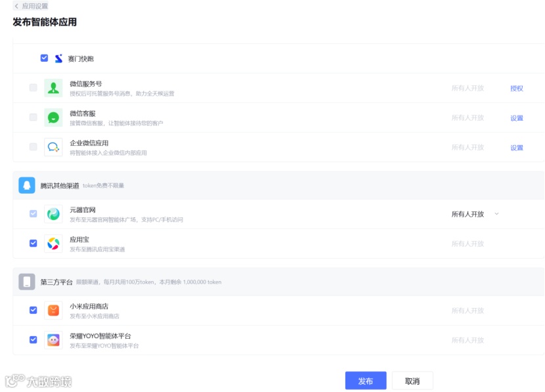This screenshot has height=392, width=545.
Task: Click the 企业微信应用 row's 所有人开放 label
Action: [x=468, y=147]
